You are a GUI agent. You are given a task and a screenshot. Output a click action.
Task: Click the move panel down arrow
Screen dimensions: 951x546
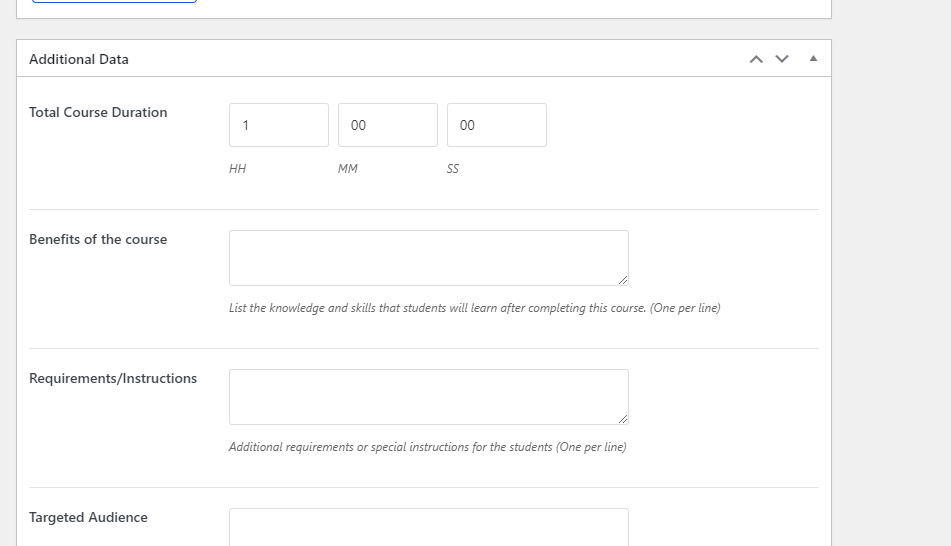[782, 59]
